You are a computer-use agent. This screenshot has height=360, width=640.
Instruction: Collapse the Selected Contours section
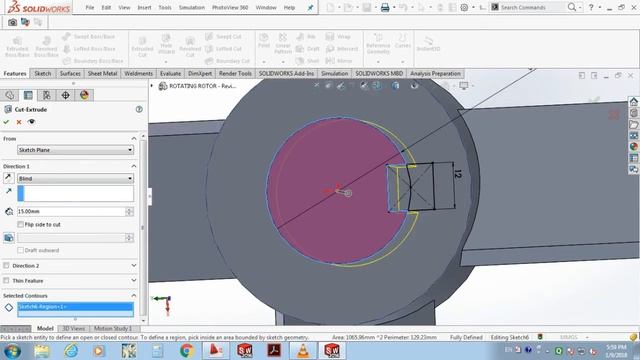pos(133,296)
